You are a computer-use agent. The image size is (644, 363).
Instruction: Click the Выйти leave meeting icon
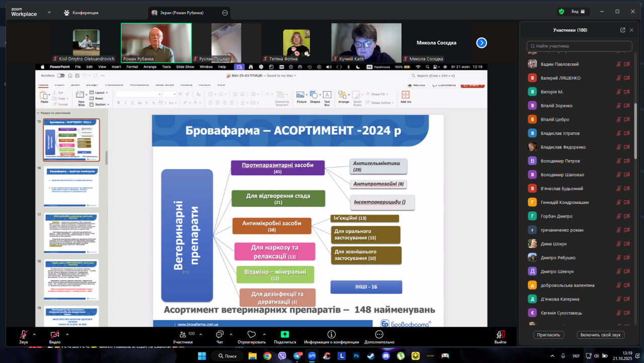click(x=500, y=334)
